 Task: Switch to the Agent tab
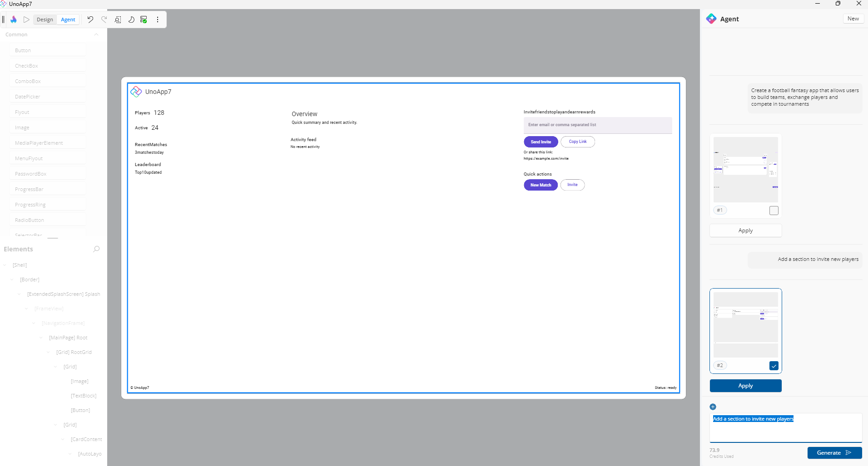click(68, 20)
